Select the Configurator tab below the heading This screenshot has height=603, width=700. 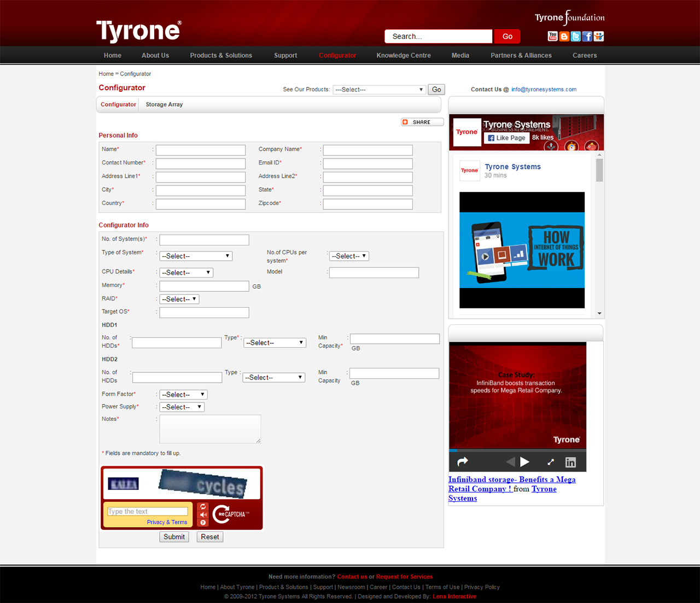[x=118, y=104]
